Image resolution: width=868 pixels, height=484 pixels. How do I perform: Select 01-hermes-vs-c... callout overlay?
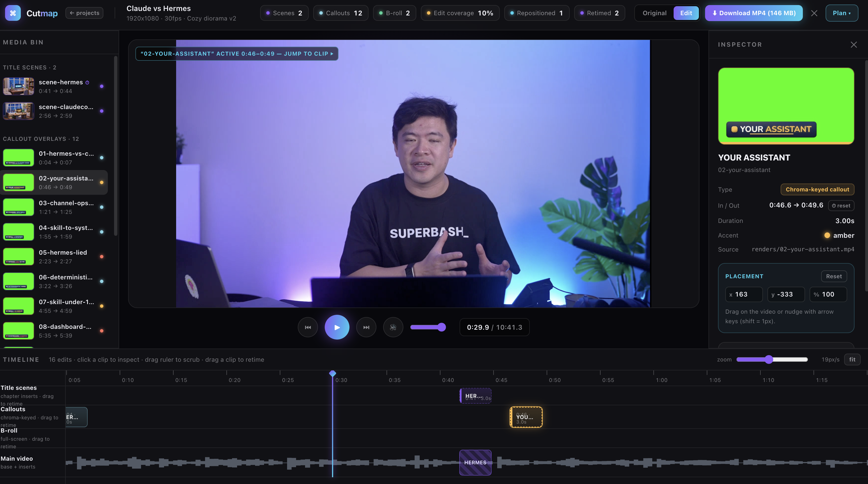point(54,158)
